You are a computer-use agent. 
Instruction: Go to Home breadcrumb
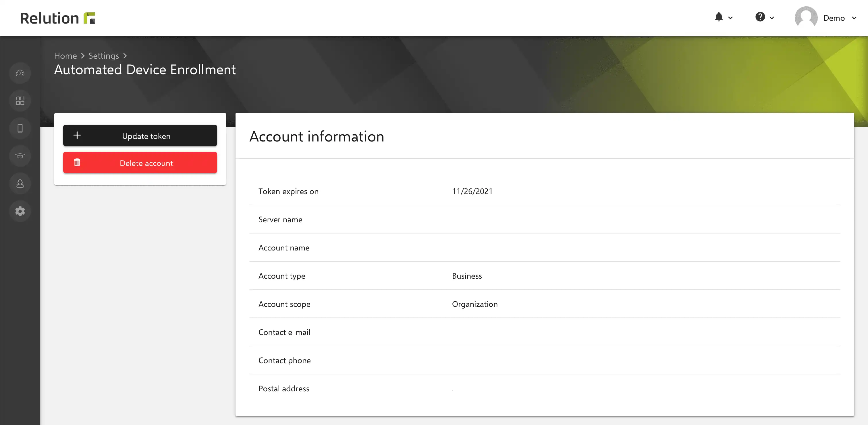(x=65, y=56)
